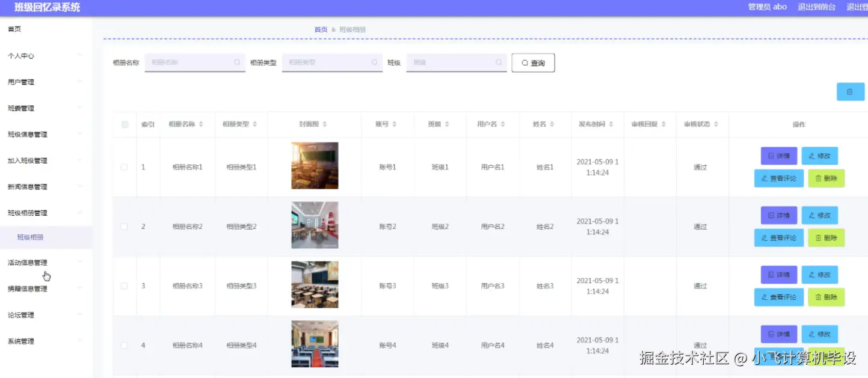Check the checkbox for row 相册名称3
This screenshot has height=378, width=868.
coord(124,285)
